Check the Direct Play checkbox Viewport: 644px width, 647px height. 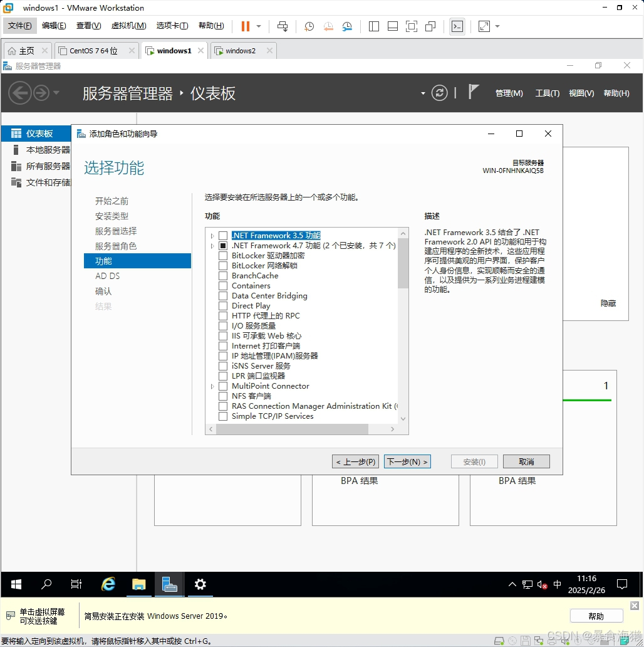click(x=223, y=306)
